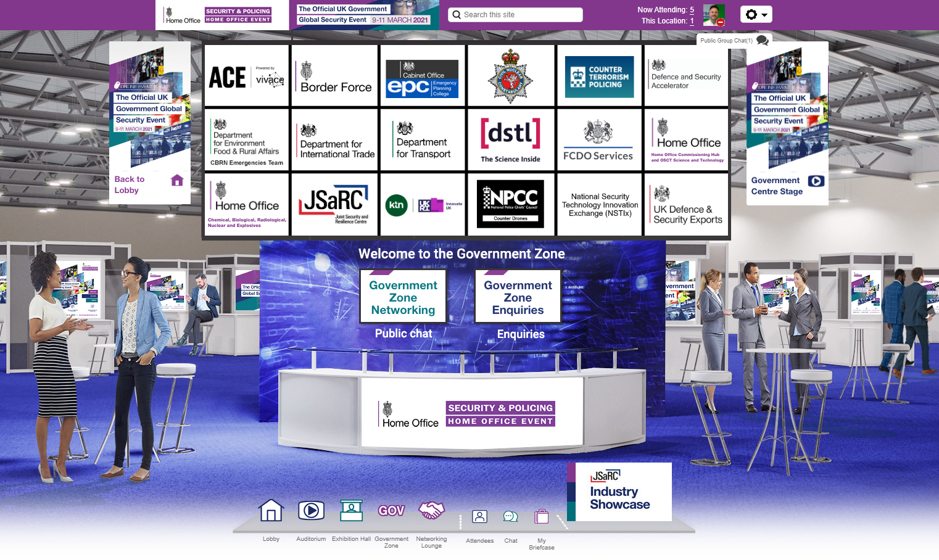The height and width of the screenshot is (560, 939).
Task: Click the Lobby house icon in bottom navigation
Action: tap(271, 511)
